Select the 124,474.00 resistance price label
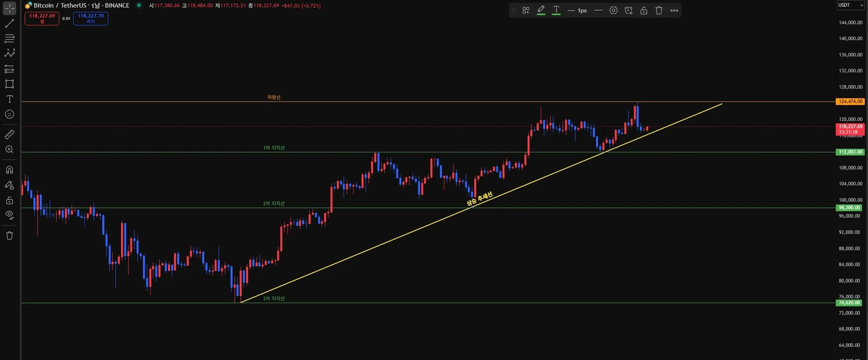The image size is (868, 360). pos(850,102)
